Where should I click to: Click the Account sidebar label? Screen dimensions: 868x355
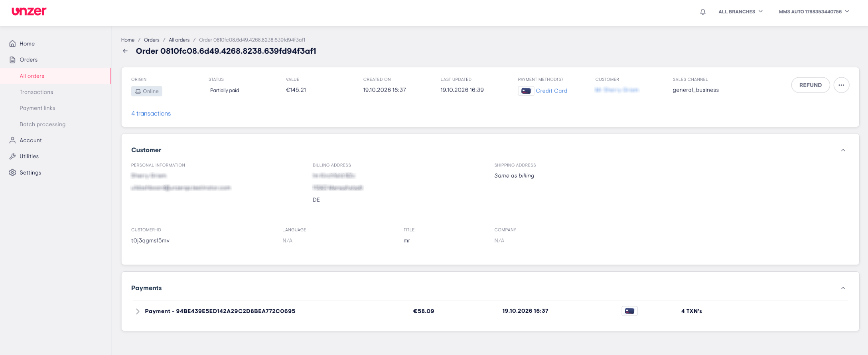[x=31, y=140]
